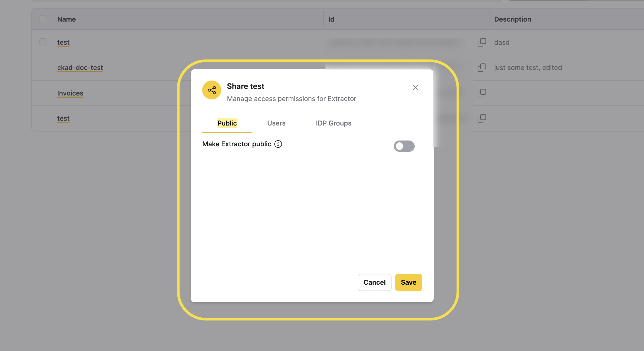Check the select-all checkbox in the table header
Image resolution: width=644 pixels, height=351 pixels.
(43, 19)
